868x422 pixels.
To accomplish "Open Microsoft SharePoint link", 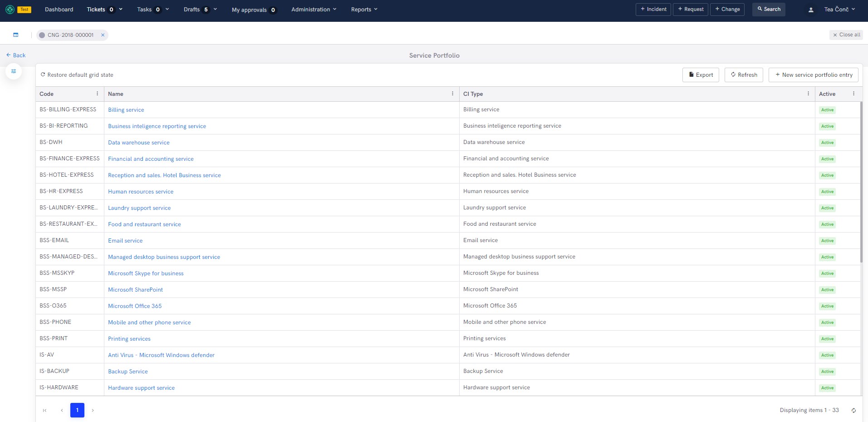I will coord(135,290).
